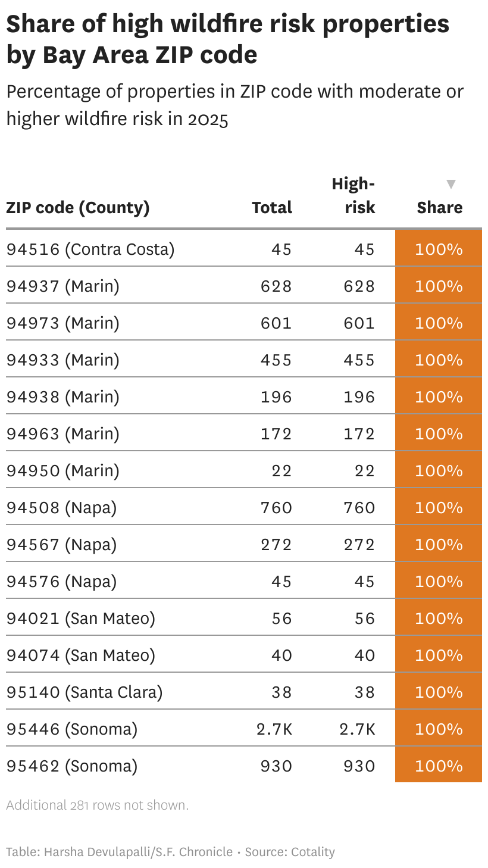488x868 pixels.
Task: Click the orange 100% cell for 94937
Action: pyautogui.click(x=439, y=286)
